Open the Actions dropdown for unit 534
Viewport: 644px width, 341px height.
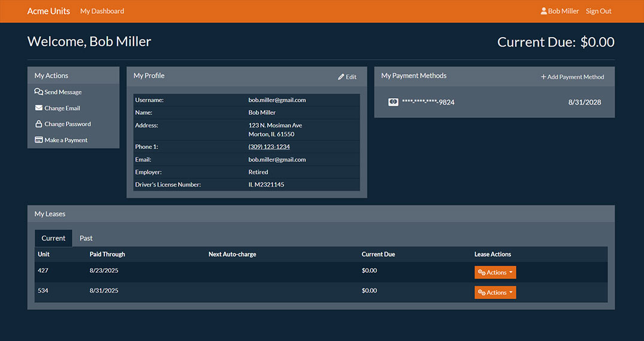[x=495, y=293]
